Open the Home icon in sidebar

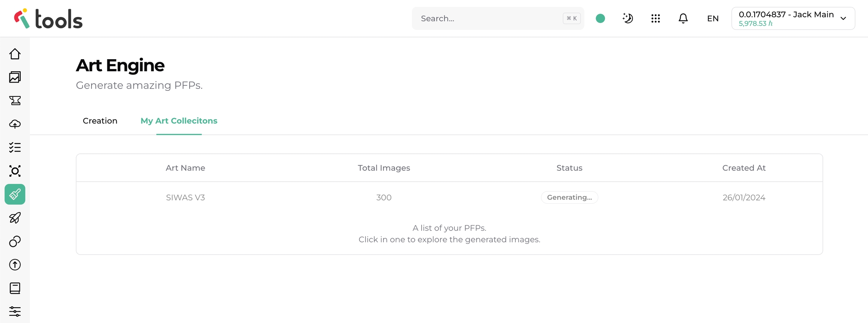pyautogui.click(x=15, y=54)
